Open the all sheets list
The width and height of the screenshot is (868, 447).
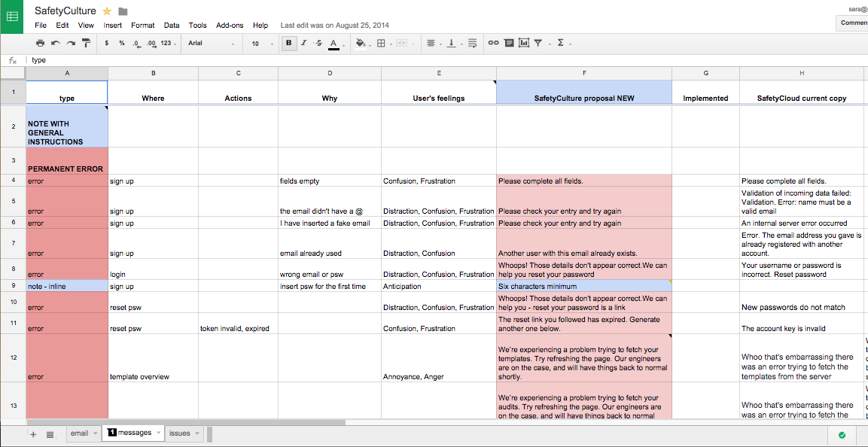pyautogui.click(x=50, y=434)
